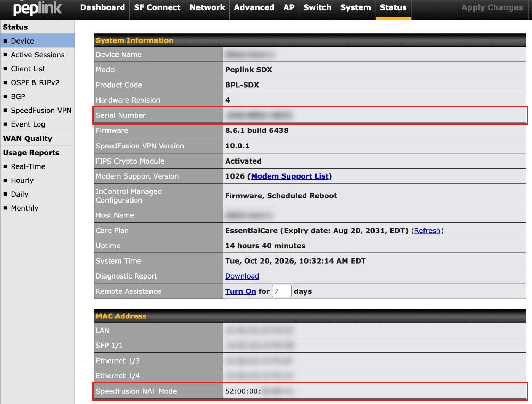
Task: Click the 'Ethernet 1/3' label
Action: [x=118, y=360]
